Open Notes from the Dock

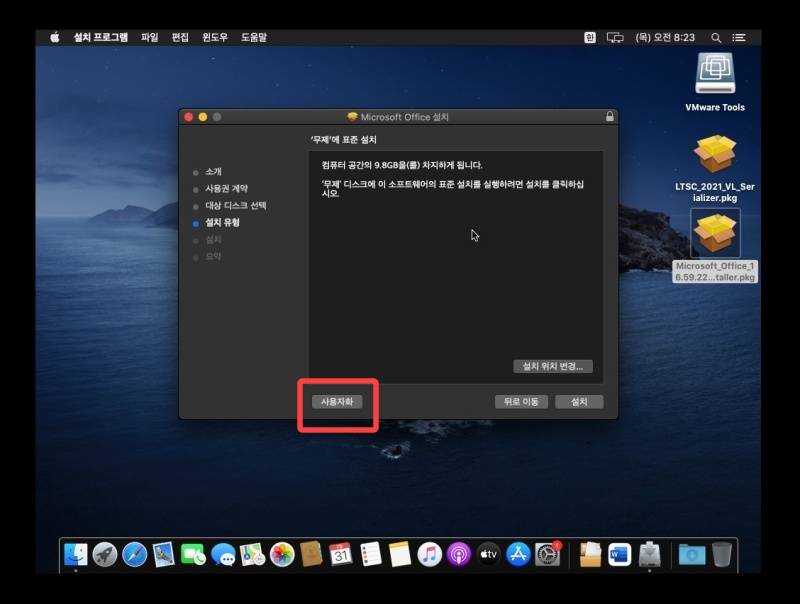coord(400,555)
